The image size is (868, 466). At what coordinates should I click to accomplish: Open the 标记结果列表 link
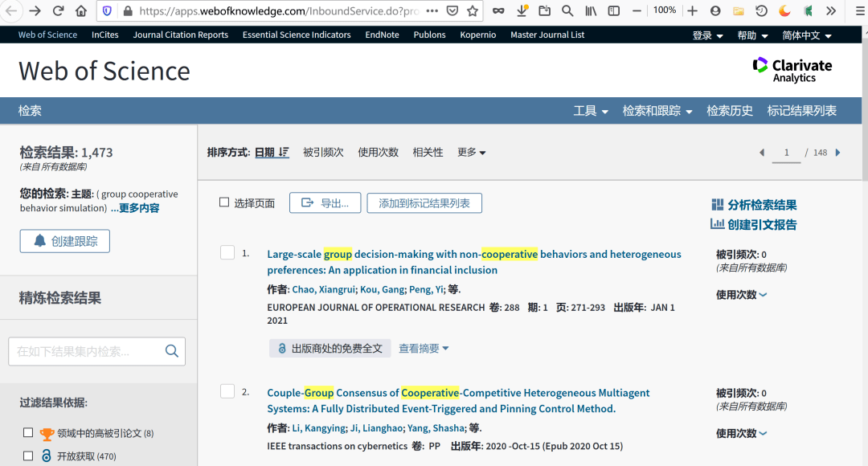click(801, 111)
